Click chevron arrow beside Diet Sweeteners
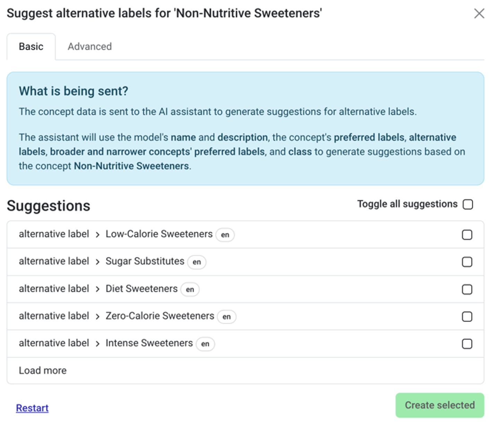Viewport: 496px width, 448px height. point(97,289)
